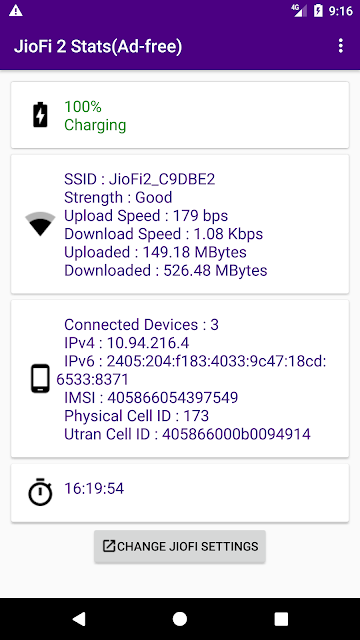The image size is (360, 640).
Task: Tap the 16:19:54 uptime timer text
Action: coord(94,489)
